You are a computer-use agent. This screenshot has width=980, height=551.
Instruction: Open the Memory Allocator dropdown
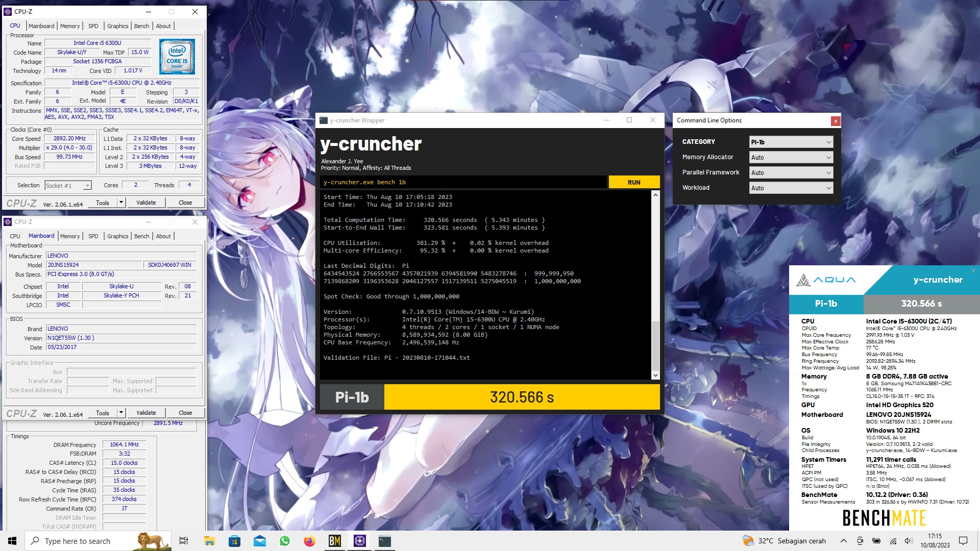pos(791,158)
